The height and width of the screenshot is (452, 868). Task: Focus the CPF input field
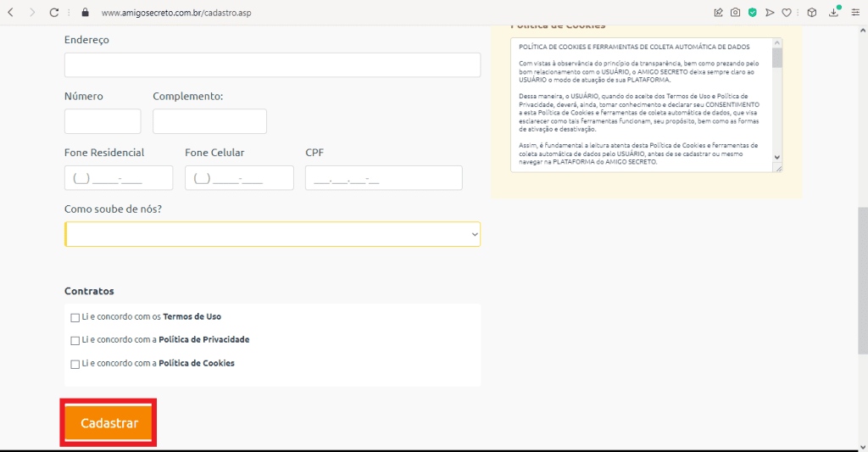tap(383, 178)
